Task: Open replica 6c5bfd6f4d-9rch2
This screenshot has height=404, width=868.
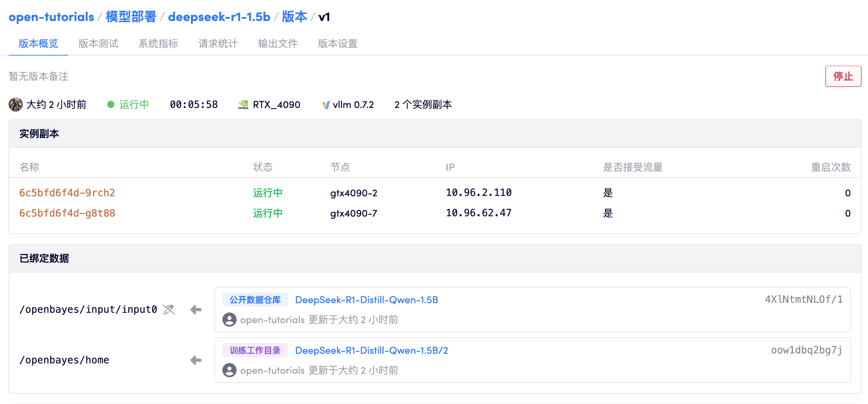Action: [67, 193]
